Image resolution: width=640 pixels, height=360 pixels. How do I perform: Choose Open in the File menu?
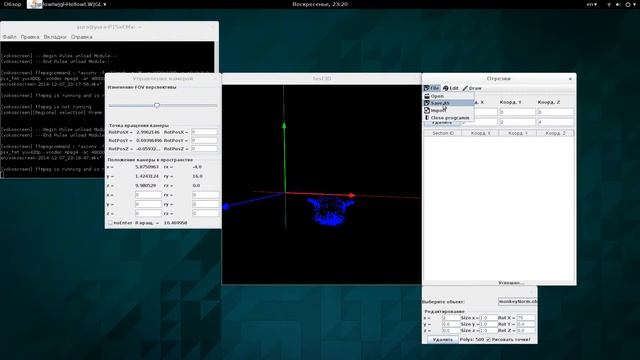tap(448, 96)
